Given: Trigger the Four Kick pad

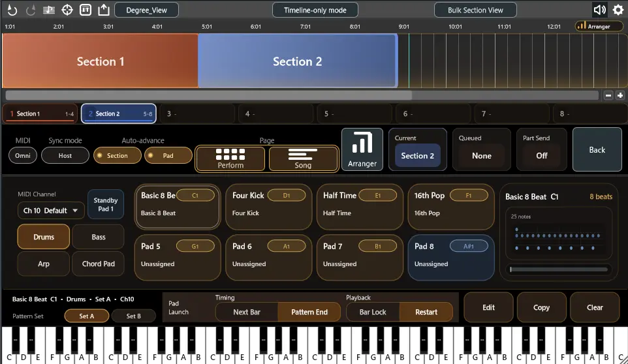Looking at the screenshot, I should [269, 206].
